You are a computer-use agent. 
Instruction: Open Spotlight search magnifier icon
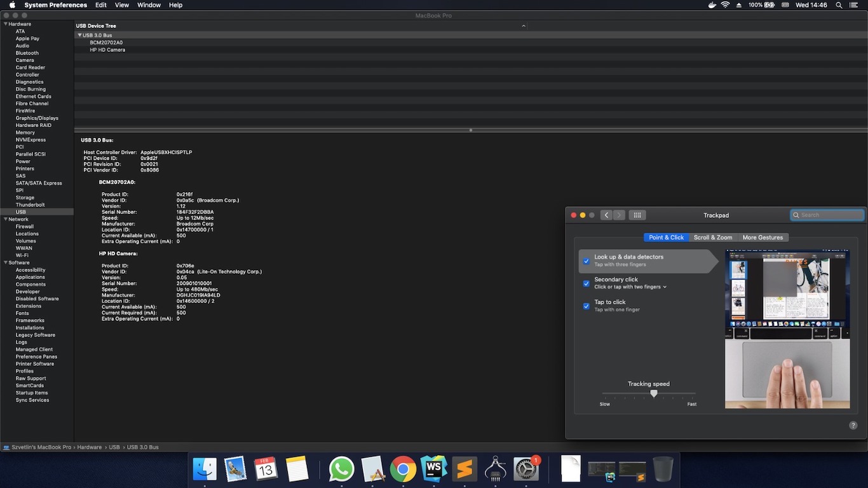tap(839, 5)
